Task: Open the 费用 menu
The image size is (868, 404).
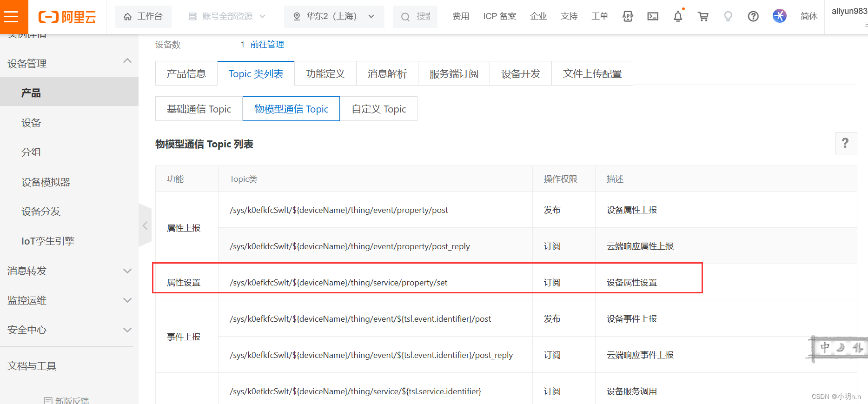Action: (x=461, y=16)
